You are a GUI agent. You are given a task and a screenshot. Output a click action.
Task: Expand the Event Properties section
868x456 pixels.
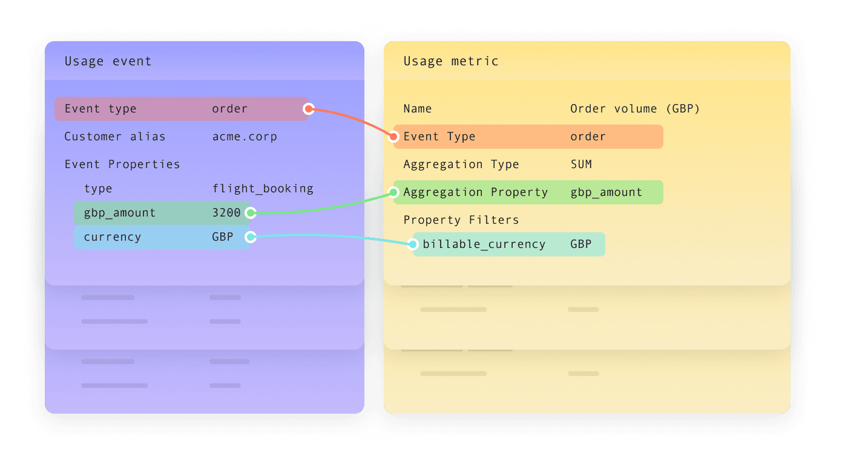pyautogui.click(x=122, y=164)
